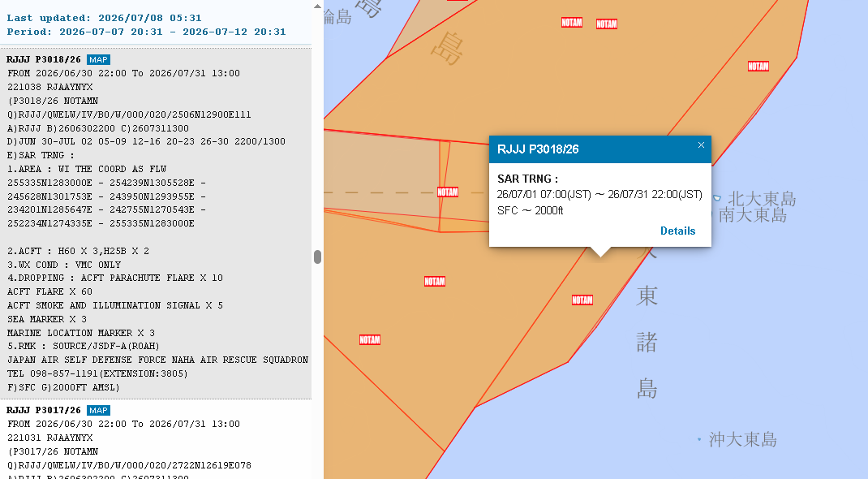Click 'JAPAN AIR SELF DEFENSE FORCE NAHA' line

[x=157, y=360]
